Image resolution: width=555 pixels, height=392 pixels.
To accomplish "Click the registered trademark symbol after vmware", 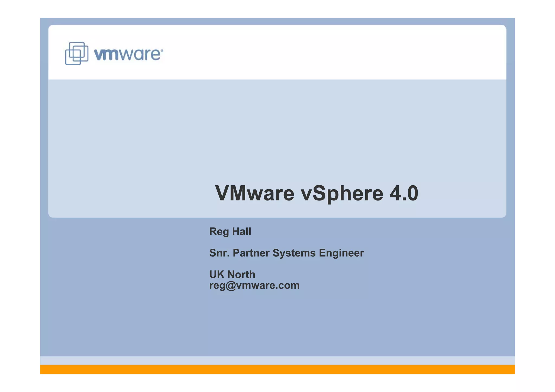I will pyautogui.click(x=162, y=50).
